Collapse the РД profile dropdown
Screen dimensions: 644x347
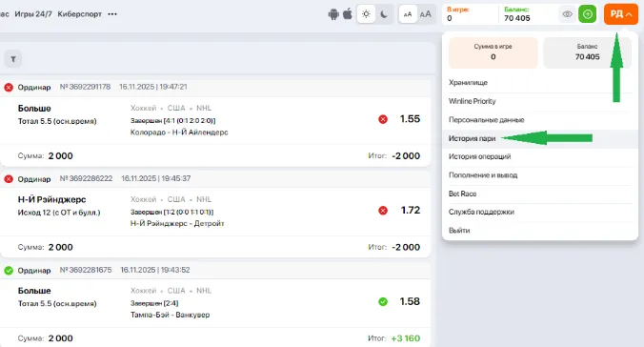(620, 14)
